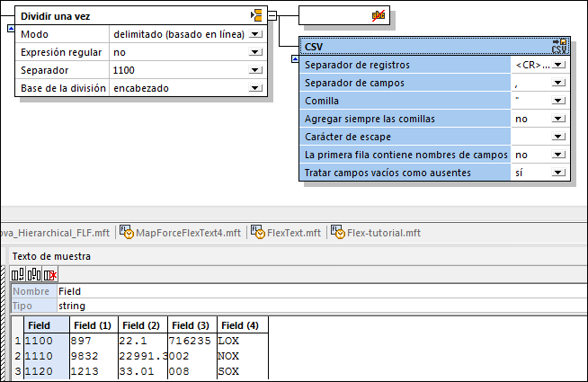Click cell 1110 in sample table
This screenshot has width=588, height=382.
coord(47,356)
